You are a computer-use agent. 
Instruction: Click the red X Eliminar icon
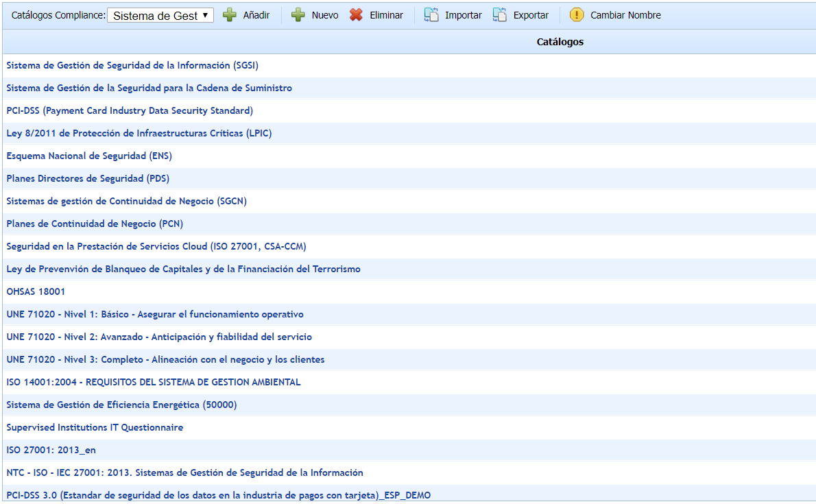point(356,15)
